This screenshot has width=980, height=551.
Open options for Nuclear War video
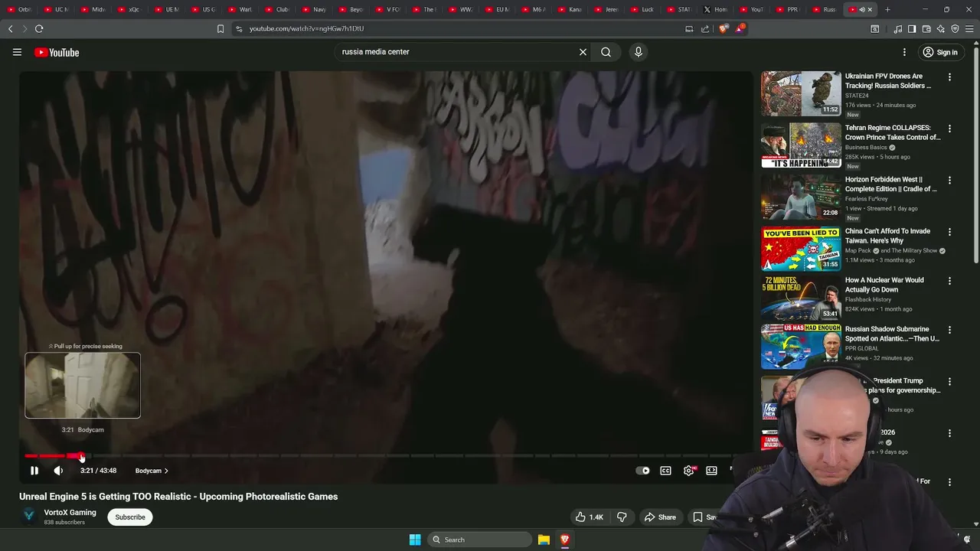pos(949,281)
